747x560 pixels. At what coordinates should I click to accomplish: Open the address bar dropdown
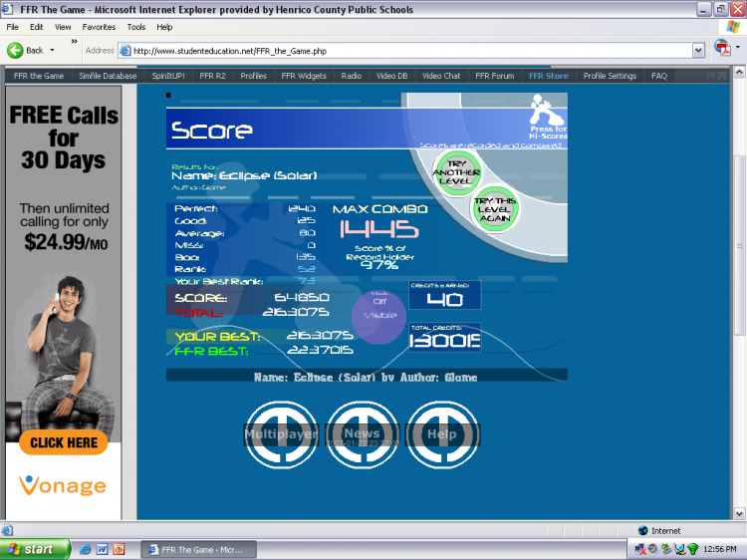tap(698, 51)
